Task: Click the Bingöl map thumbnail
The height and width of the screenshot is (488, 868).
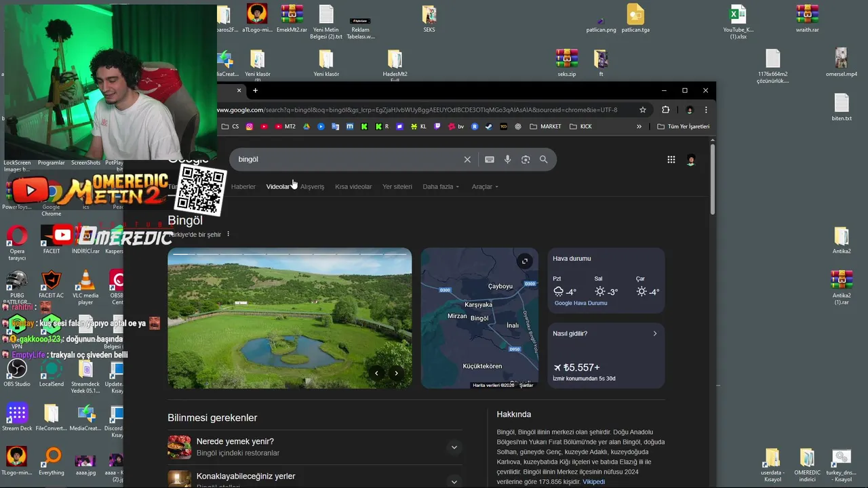Action: coord(479,318)
